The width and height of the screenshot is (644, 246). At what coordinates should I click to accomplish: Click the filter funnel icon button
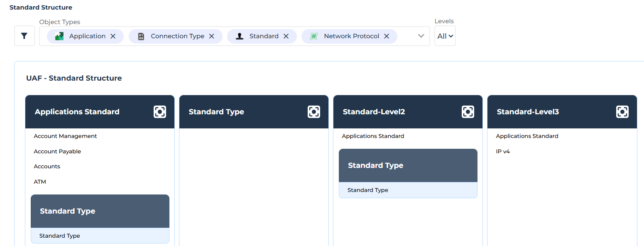pyautogui.click(x=24, y=36)
